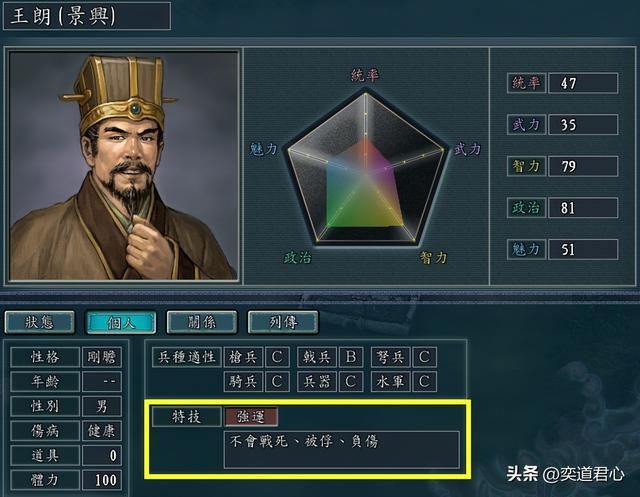Click the 水軍 aptitude grade C

[x=424, y=382]
